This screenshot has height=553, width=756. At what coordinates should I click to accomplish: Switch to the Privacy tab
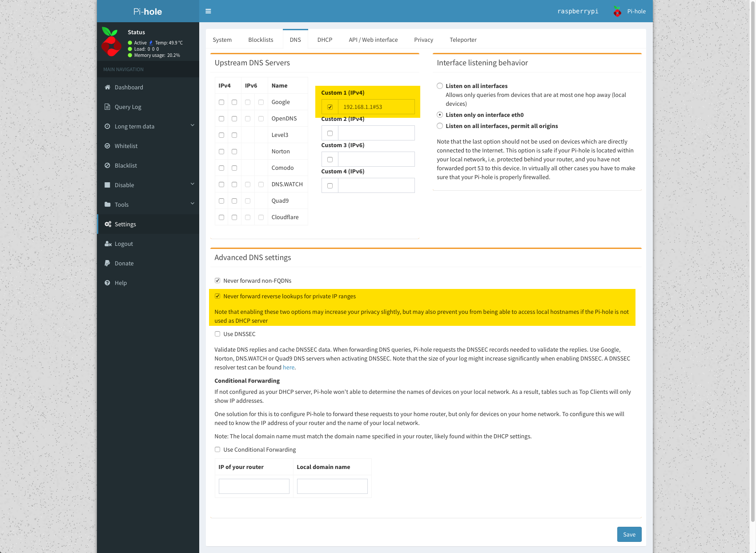[424, 40]
